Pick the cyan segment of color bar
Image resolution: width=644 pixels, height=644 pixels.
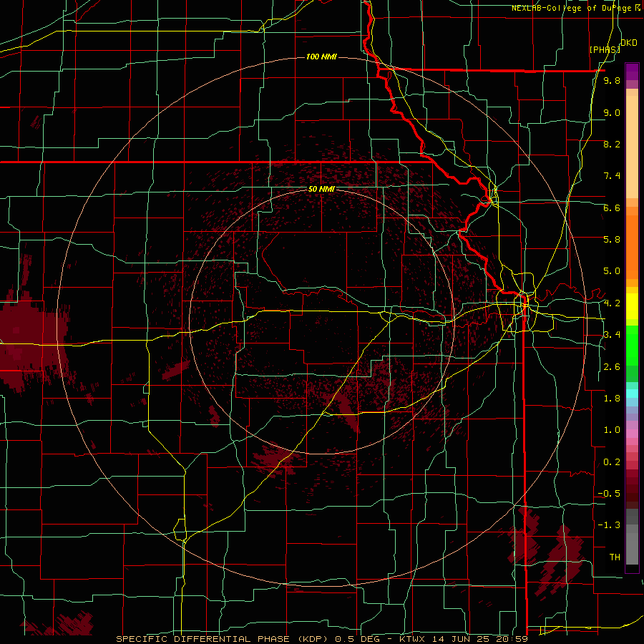pos(632,394)
